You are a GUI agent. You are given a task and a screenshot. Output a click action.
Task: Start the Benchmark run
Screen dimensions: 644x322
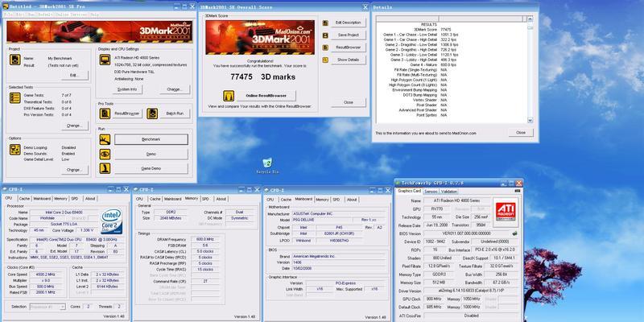click(x=151, y=139)
